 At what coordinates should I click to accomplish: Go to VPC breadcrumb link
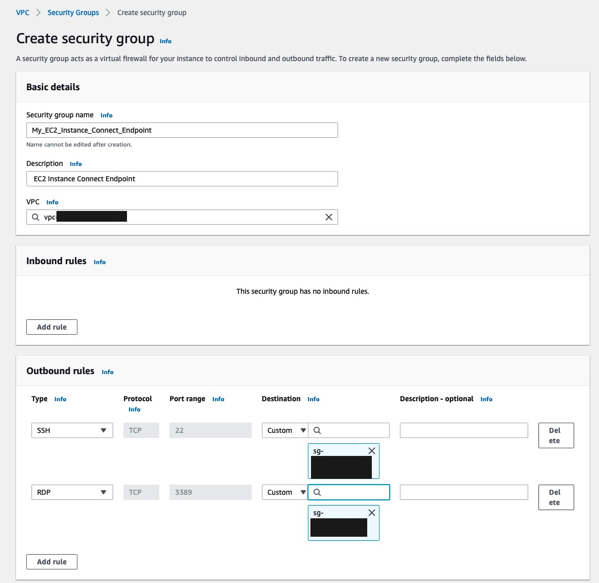coord(23,13)
